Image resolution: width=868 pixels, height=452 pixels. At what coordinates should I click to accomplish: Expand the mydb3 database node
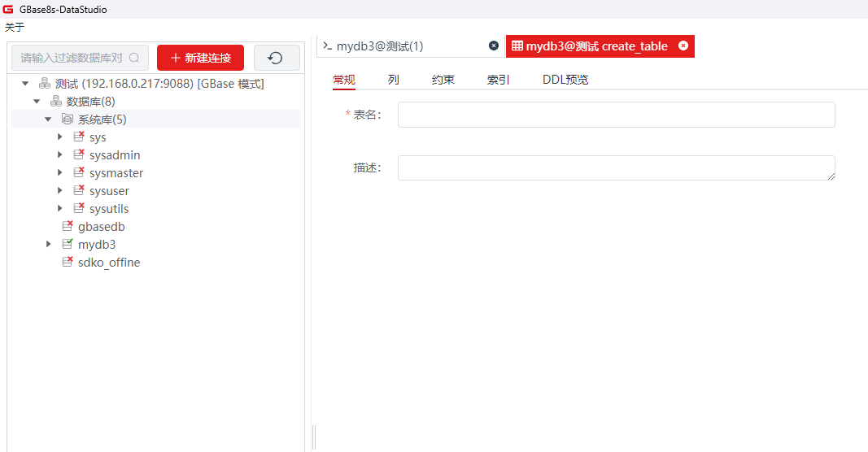pos(49,244)
